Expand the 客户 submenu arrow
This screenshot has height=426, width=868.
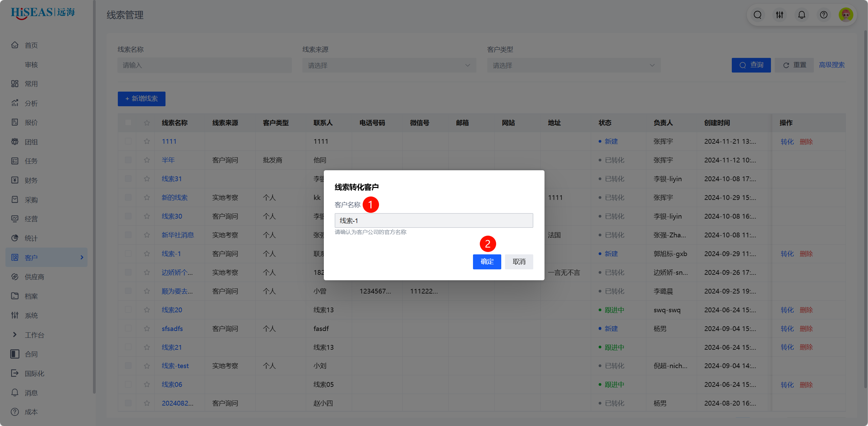tap(82, 257)
